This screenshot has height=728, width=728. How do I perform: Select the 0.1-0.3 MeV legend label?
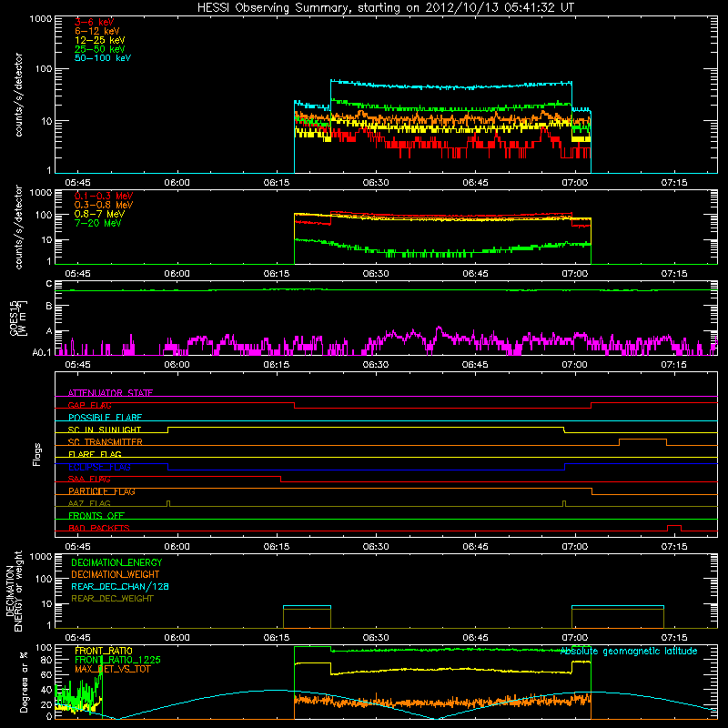[104, 197]
